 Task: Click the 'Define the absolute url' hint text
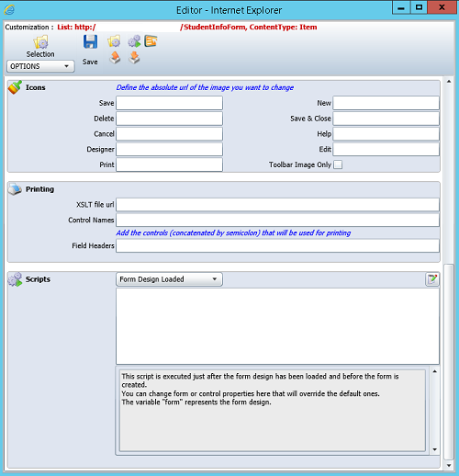click(205, 87)
